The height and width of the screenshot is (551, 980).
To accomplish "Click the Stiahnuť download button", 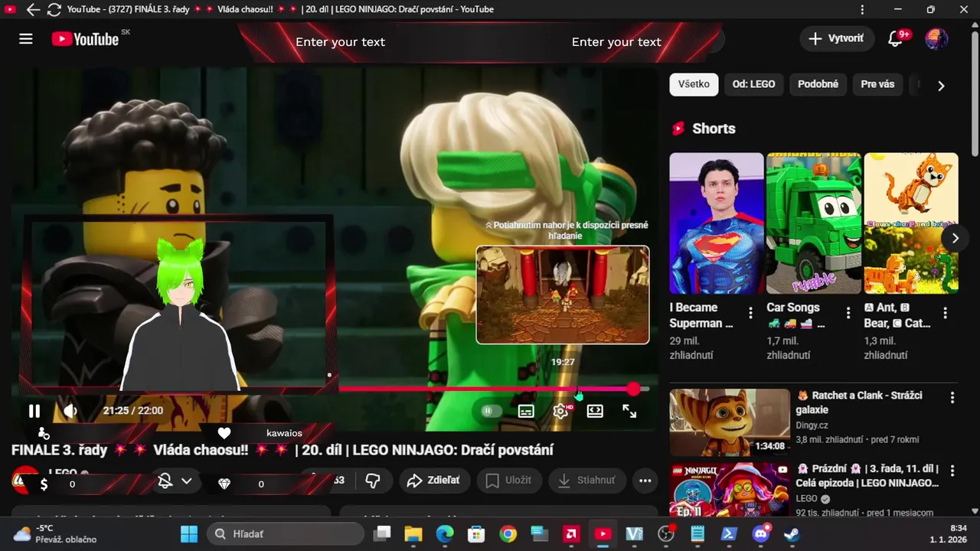I will tap(586, 481).
